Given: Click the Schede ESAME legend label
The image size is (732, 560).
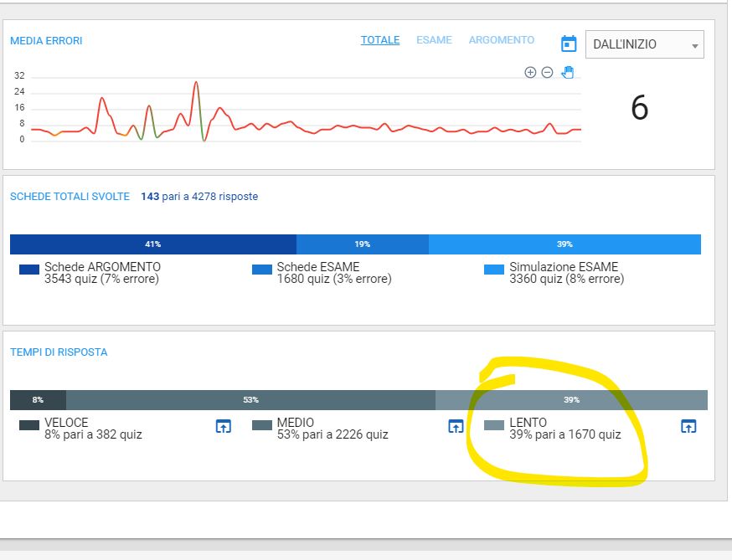Looking at the screenshot, I should (x=317, y=267).
